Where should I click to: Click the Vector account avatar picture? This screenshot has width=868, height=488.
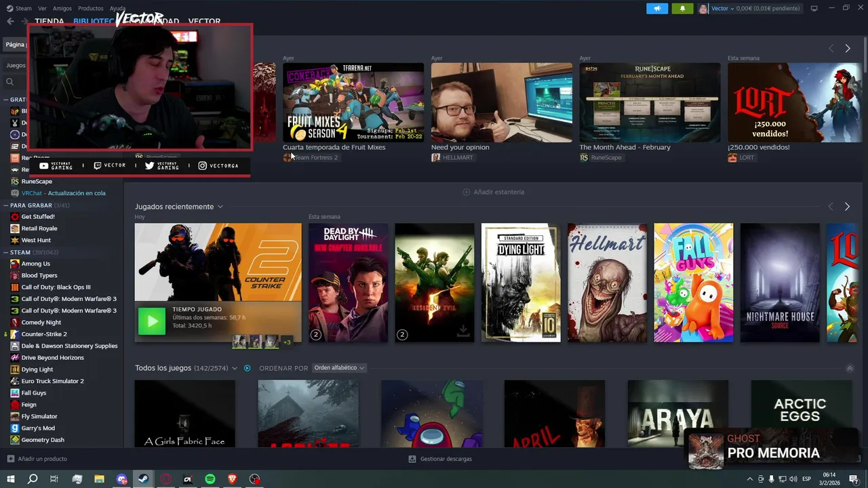coord(703,8)
